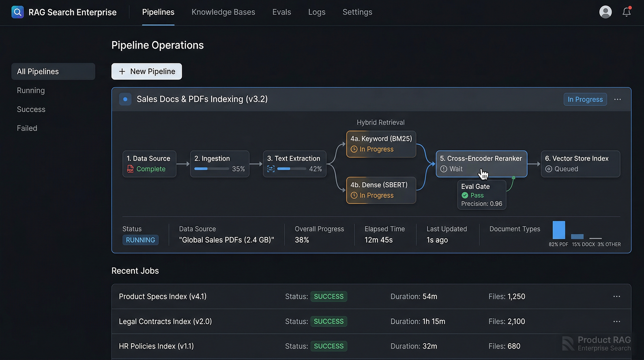Expand options for the In Progress status badge

585,99
